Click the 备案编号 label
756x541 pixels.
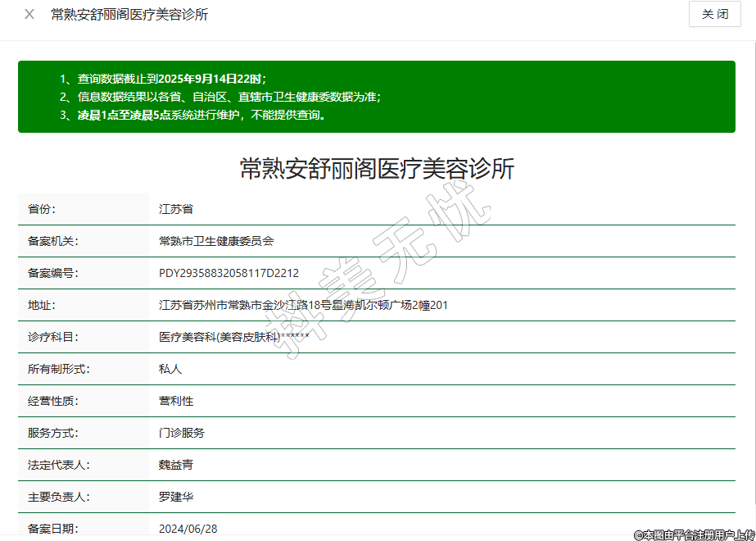[x=53, y=273]
